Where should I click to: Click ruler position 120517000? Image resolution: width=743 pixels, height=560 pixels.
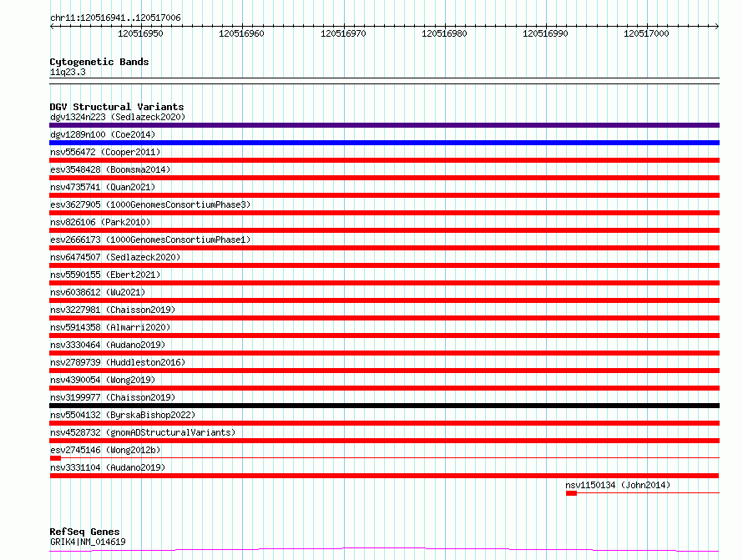click(x=646, y=33)
